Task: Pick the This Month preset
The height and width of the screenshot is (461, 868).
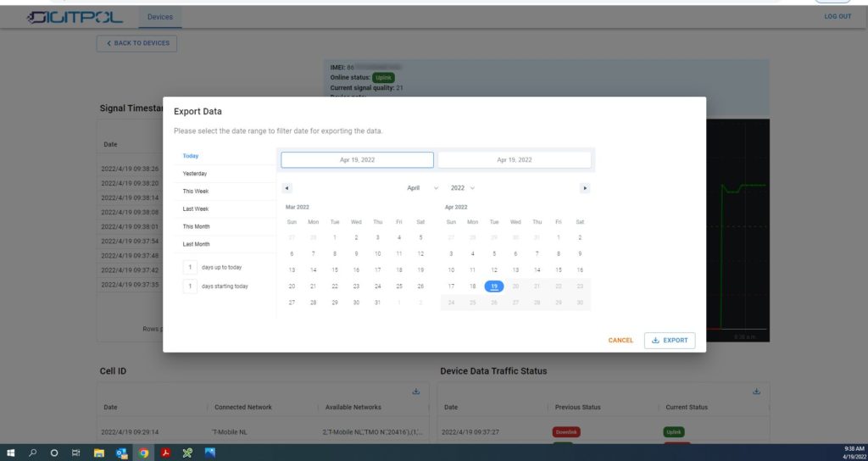Action: click(x=197, y=226)
